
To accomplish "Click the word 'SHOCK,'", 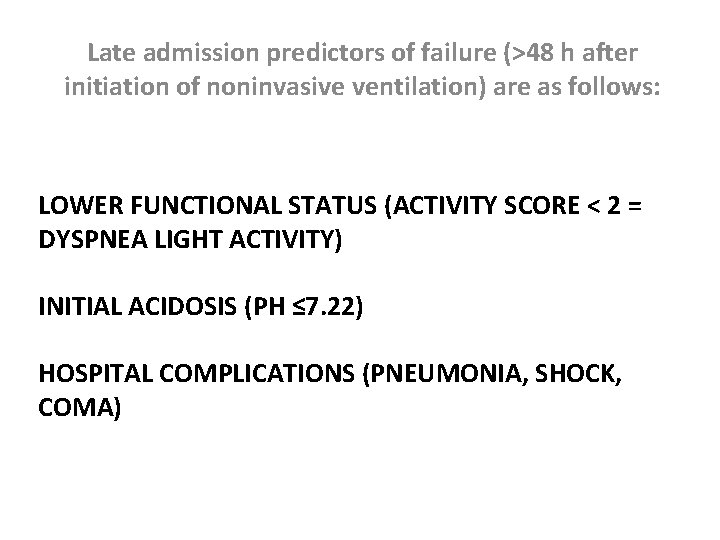I will [578, 373].
